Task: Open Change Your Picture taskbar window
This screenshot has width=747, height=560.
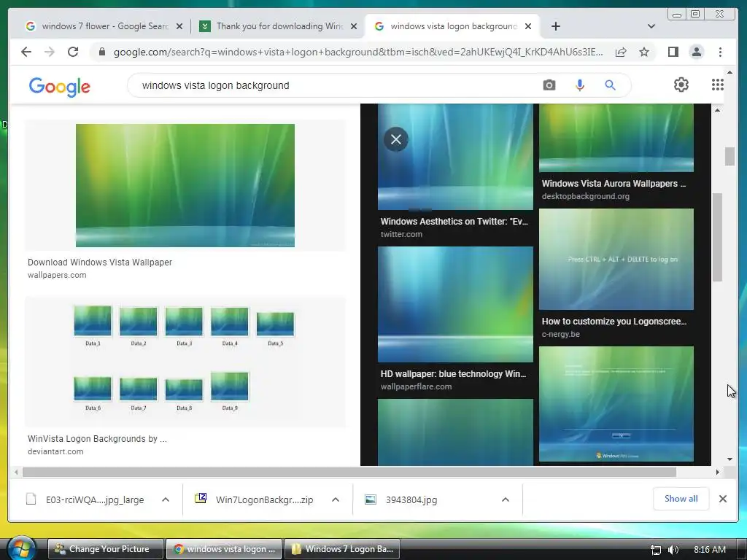Action: (x=106, y=549)
